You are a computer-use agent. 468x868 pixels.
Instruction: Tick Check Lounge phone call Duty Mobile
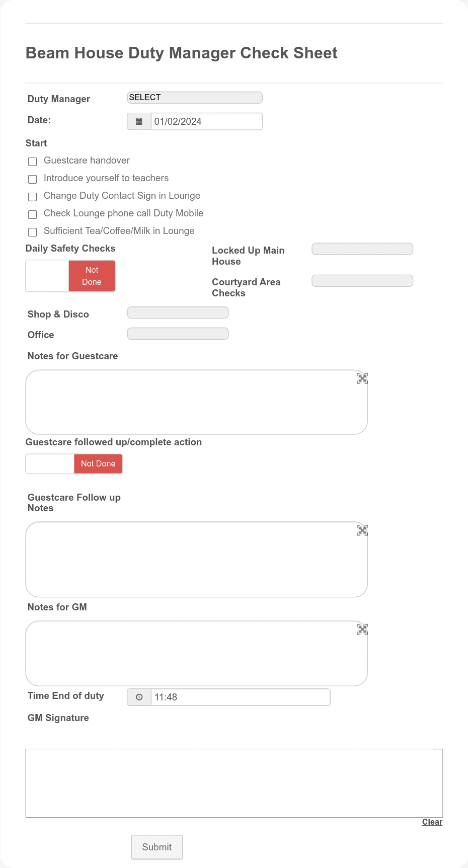click(33, 214)
